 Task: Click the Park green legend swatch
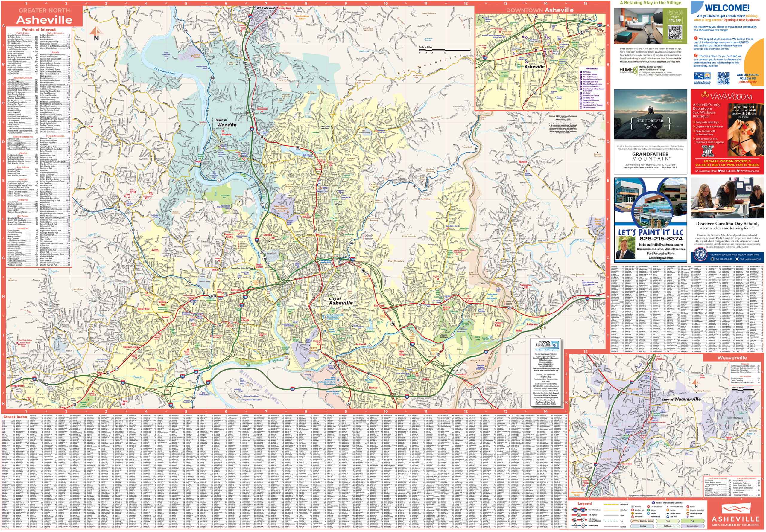click(x=693, y=521)
